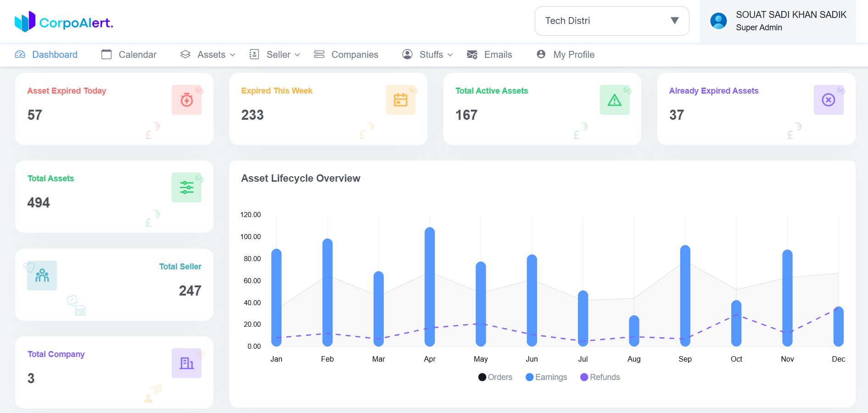Click the SOUAT SADI KHAN SADIK user avatar

[718, 21]
